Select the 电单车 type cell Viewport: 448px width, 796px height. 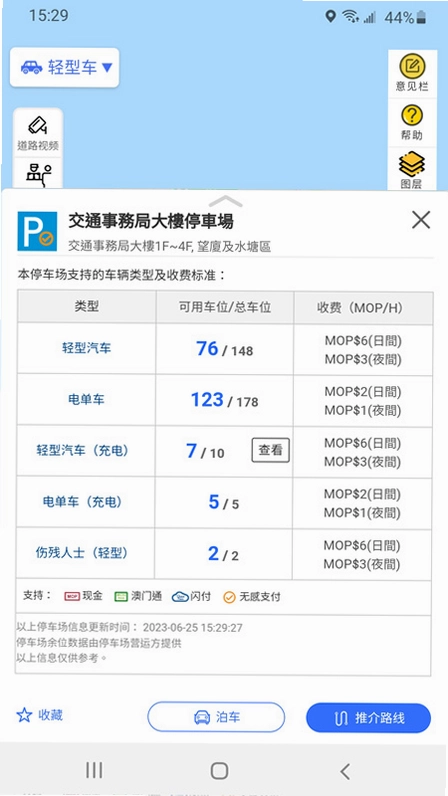point(87,400)
